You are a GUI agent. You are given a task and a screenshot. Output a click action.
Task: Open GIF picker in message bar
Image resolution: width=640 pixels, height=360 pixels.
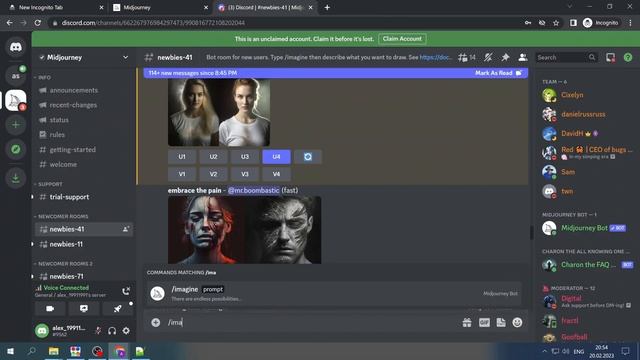coord(484,322)
